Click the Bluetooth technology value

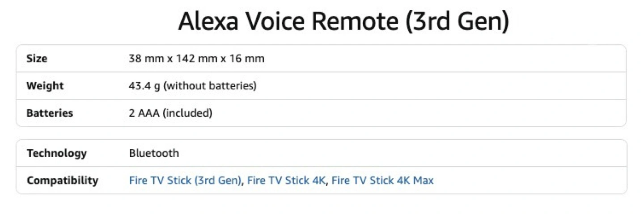(154, 153)
